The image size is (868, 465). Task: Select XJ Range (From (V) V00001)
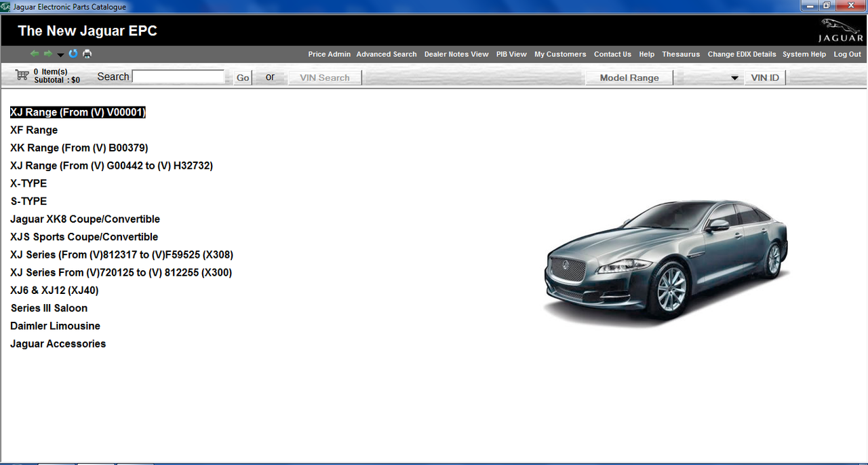[x=78, y=112]
